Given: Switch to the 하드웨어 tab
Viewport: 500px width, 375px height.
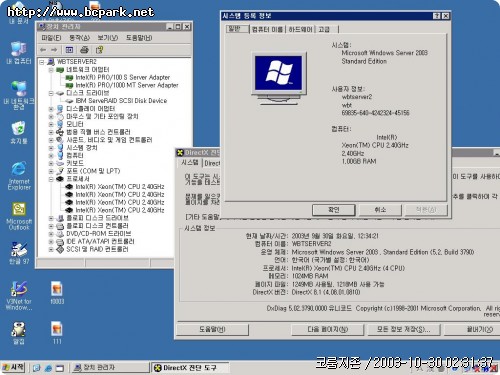Looking at the screenshot, I should [300, 29].
